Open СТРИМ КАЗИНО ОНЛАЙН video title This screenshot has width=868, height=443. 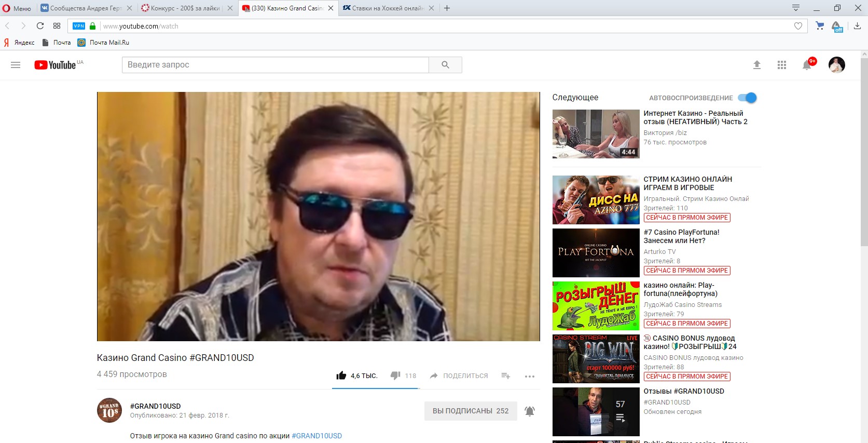[687, 183]
